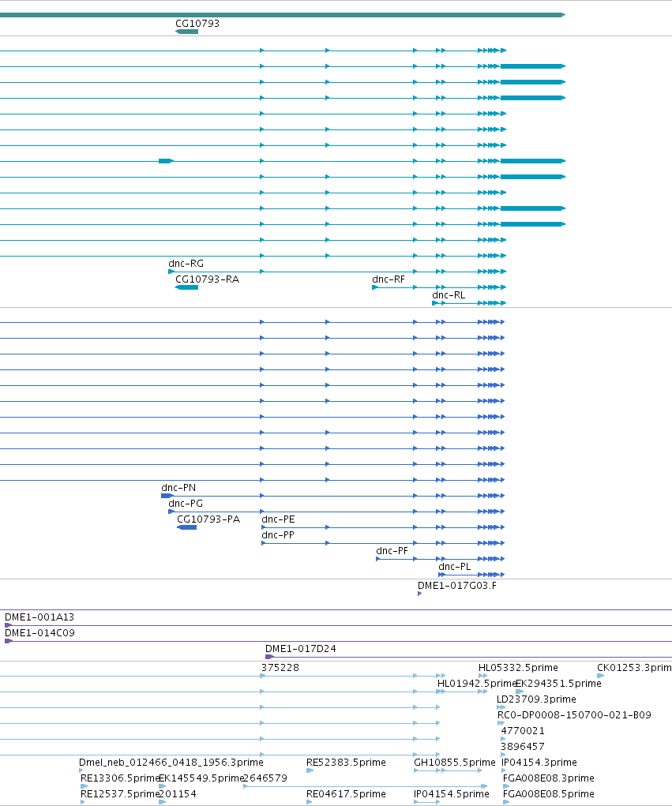This screenshot has width=672, height=806.
Task: Click the dnc-RG transcript label
Action: [186, 263]
